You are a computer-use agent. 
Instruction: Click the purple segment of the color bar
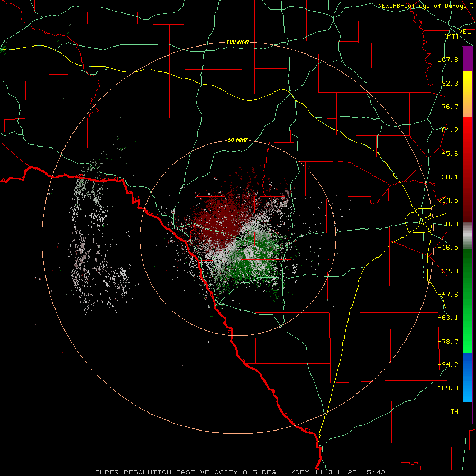467,59
